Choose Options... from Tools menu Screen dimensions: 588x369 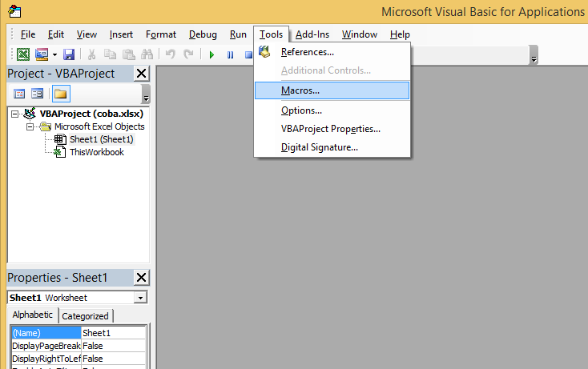click(x=332, y=110)
